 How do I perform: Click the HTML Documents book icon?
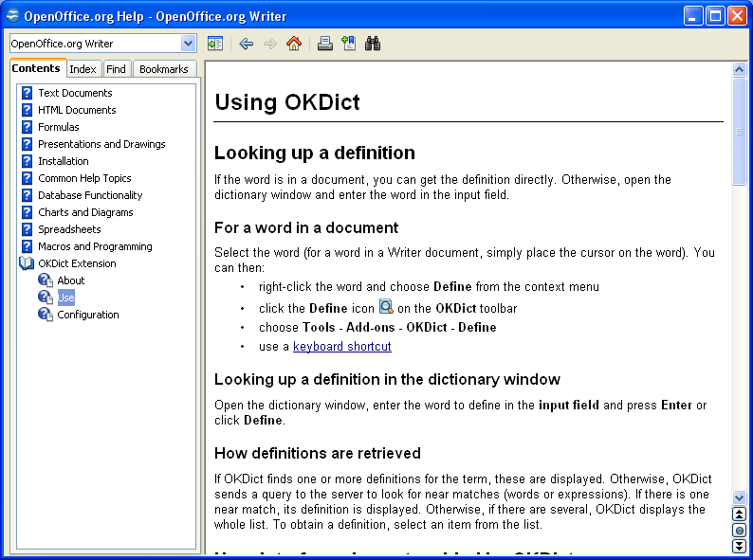pyautogui.click(x=27, y=110)
